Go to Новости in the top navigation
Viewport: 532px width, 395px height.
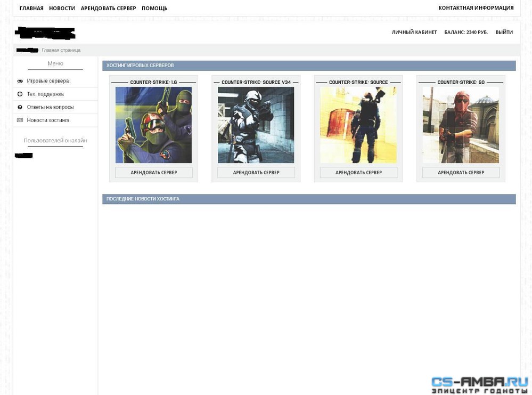click(x=62, y=8)
